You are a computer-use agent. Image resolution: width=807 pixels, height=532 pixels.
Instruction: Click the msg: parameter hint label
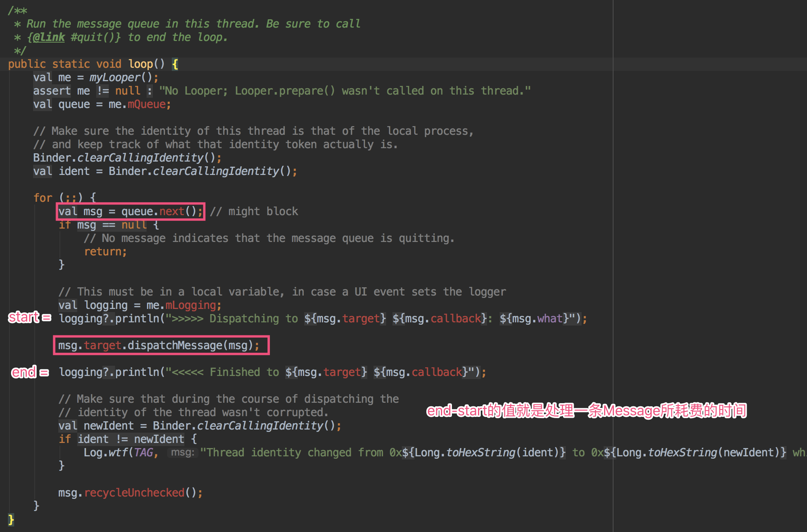(x=182, y=452)
